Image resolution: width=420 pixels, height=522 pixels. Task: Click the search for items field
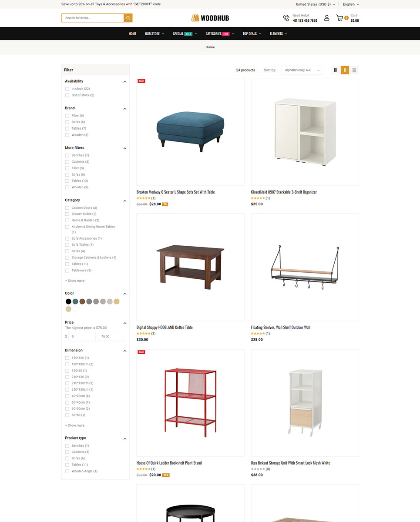[93, 18]
